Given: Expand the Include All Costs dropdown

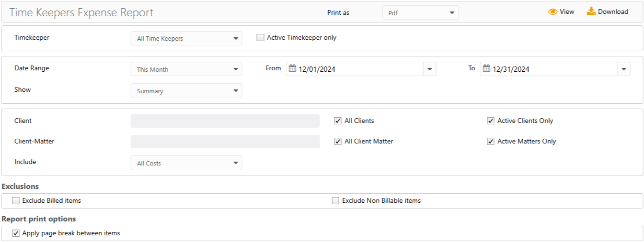Looking at the screenshot, I should tap(235, 163).
